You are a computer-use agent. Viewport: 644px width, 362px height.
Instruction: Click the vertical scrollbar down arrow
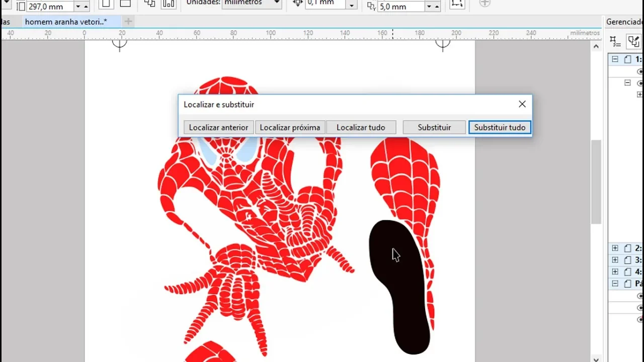tap(596, 358)
